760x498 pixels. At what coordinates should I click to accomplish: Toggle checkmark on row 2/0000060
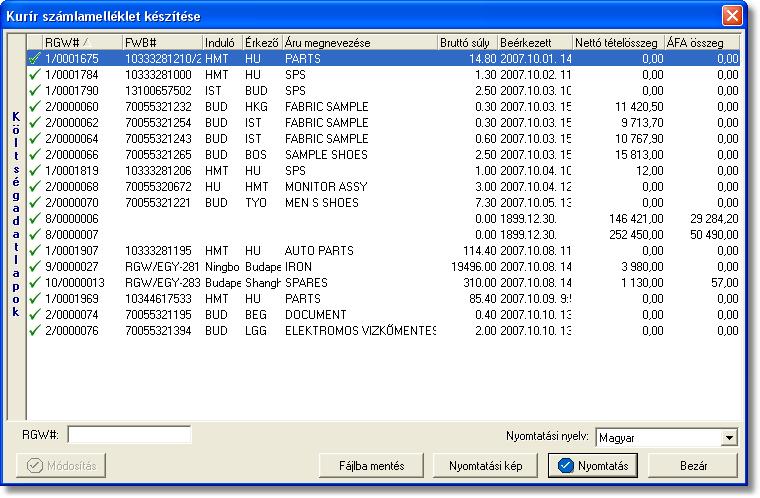[34, 107]
